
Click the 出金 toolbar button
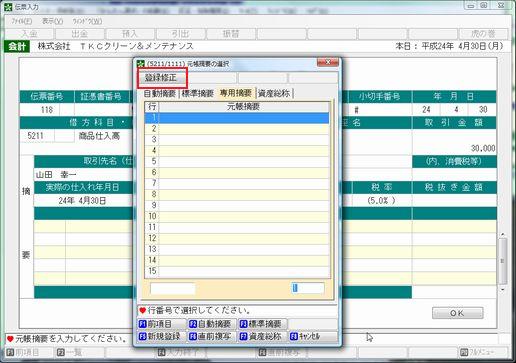click(80, 34)
